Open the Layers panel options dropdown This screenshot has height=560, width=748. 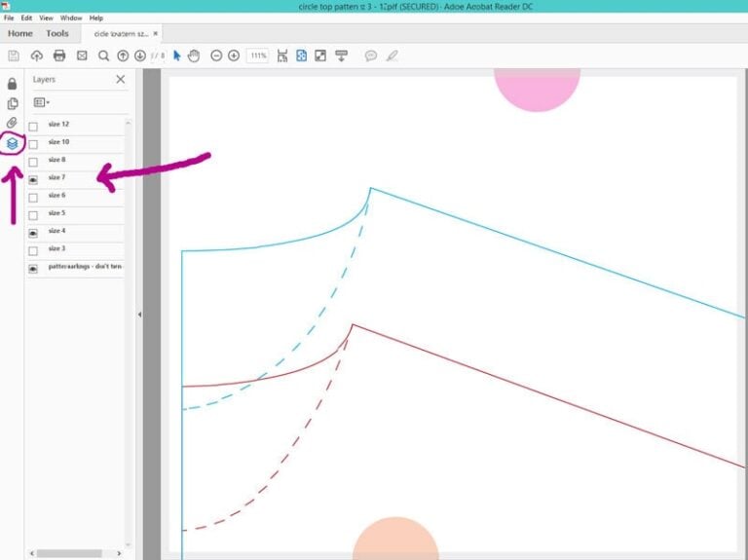click(x=42, y=102)
